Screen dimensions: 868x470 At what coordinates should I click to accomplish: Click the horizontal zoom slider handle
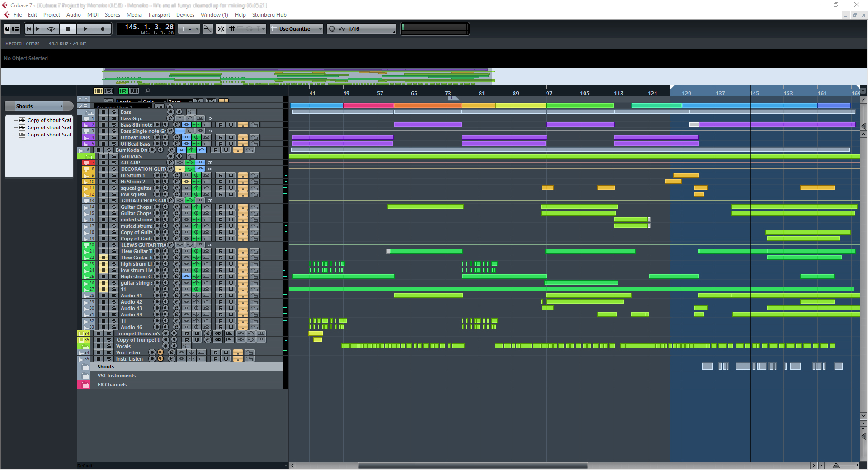click(836, 465)
